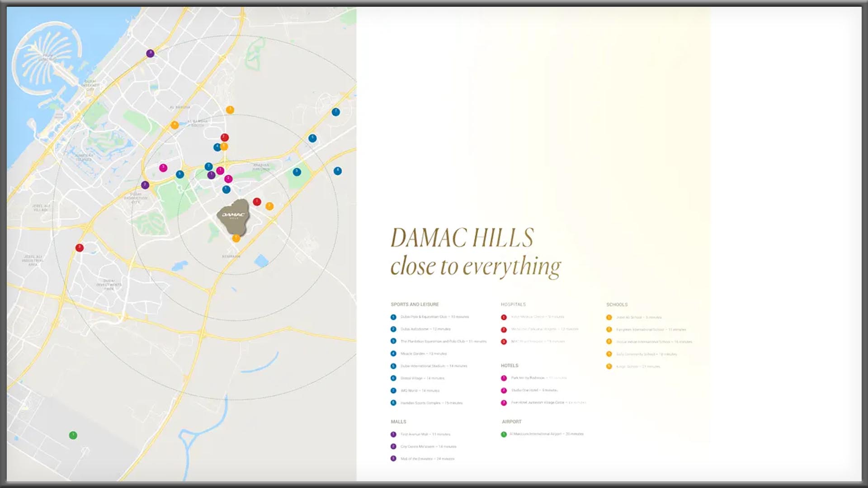The height and width of the screenshot is (488, 868).
Task: Click the 'Dubai Internet City' map label
Action: 90,85
